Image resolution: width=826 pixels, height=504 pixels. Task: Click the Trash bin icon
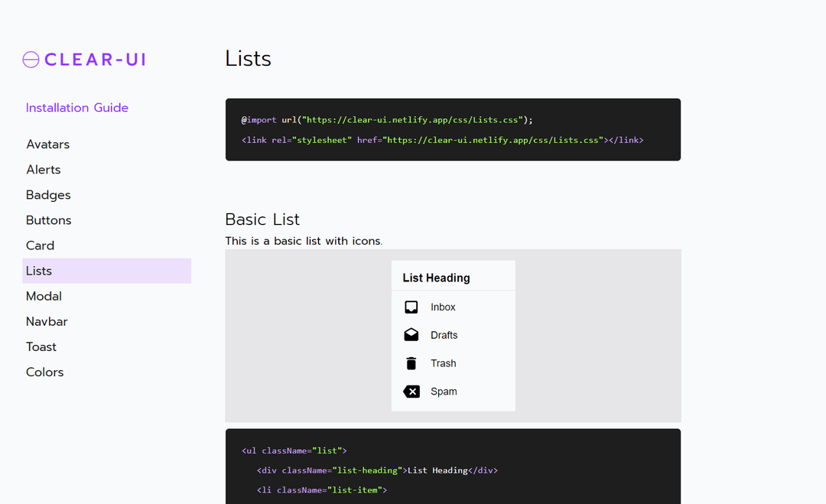(411, 363)
